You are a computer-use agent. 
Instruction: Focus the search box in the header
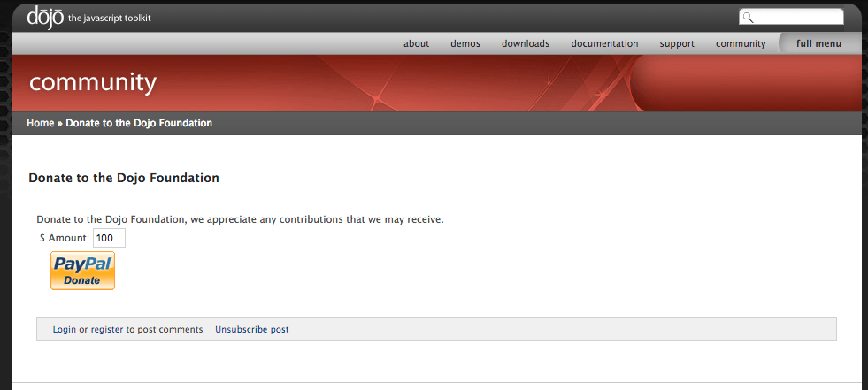(x=791, y=17)
